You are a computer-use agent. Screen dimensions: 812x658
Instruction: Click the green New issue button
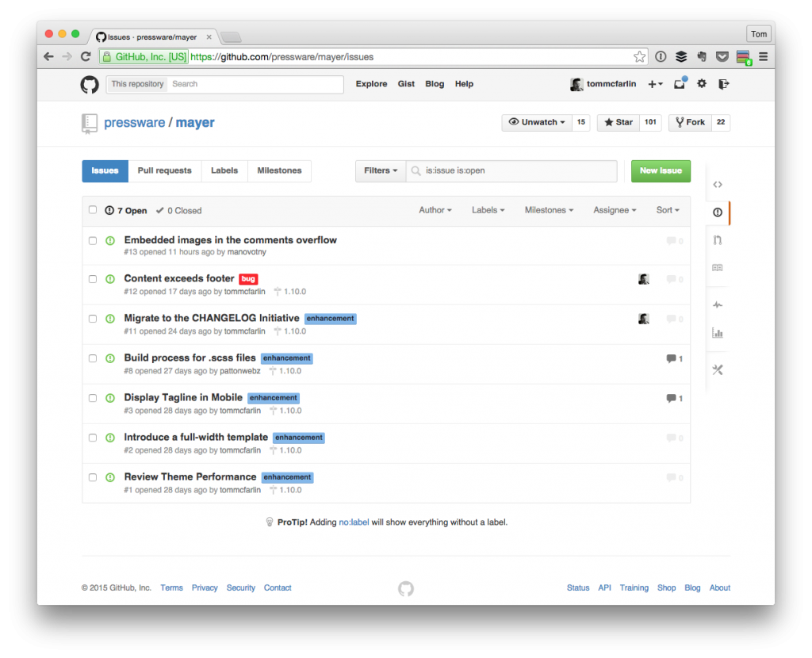(x=661, y=170)
